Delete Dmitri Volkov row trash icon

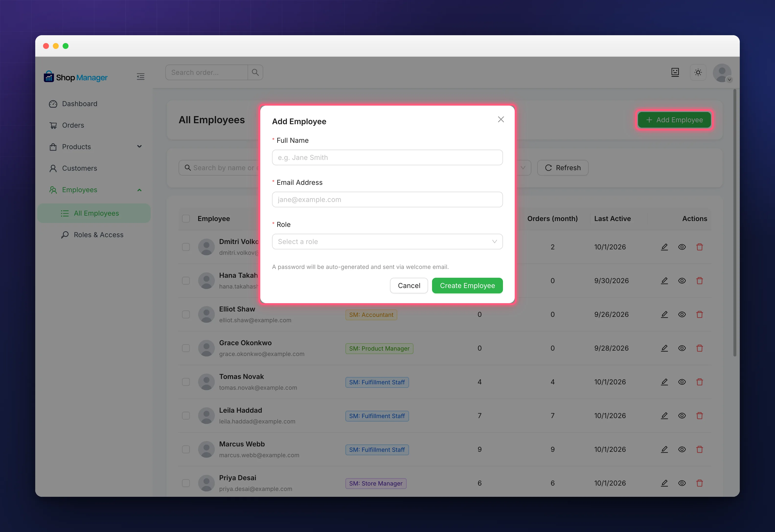tap(700, 247)
